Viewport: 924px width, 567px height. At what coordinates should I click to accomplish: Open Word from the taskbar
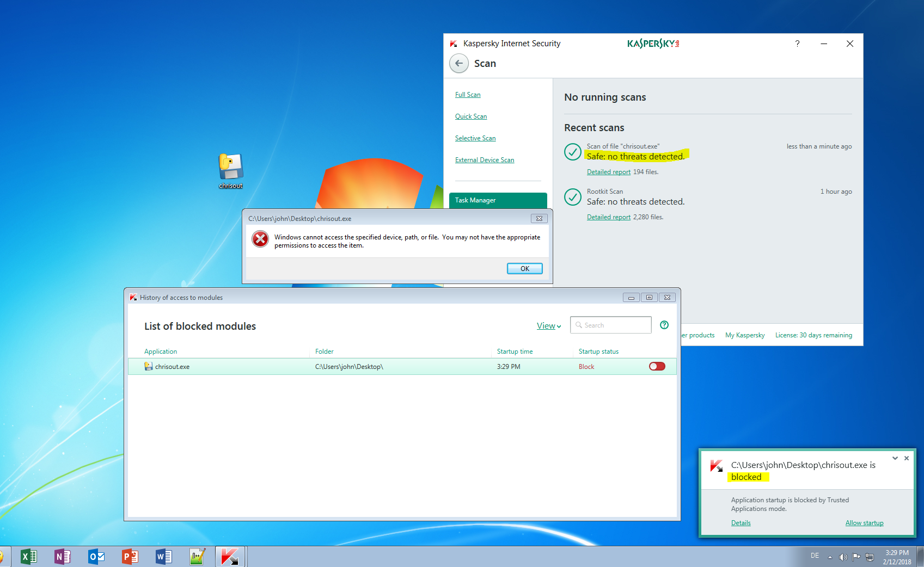click(x=164, y=557)
